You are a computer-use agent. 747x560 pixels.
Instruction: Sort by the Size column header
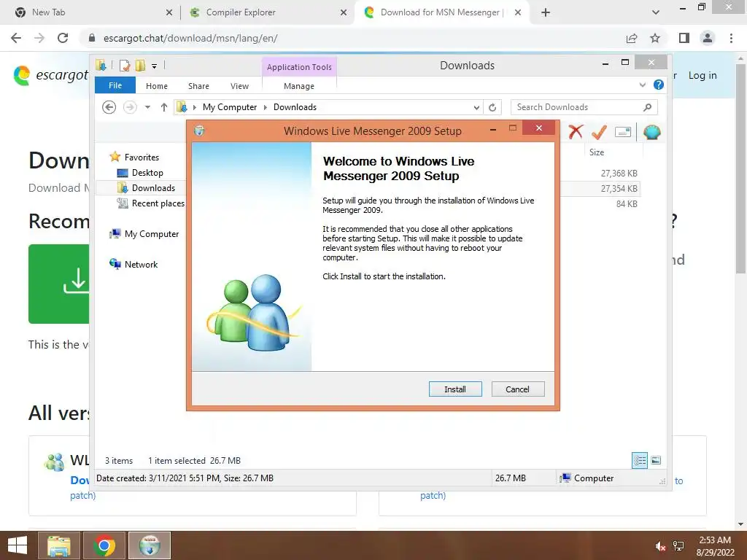tap(597, 152)
